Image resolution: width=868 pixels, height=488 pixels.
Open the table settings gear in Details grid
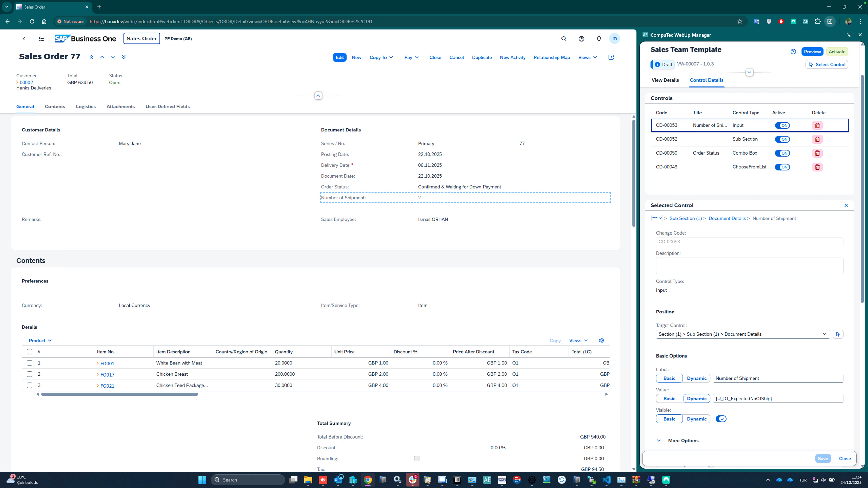click(x=601, y=340)
